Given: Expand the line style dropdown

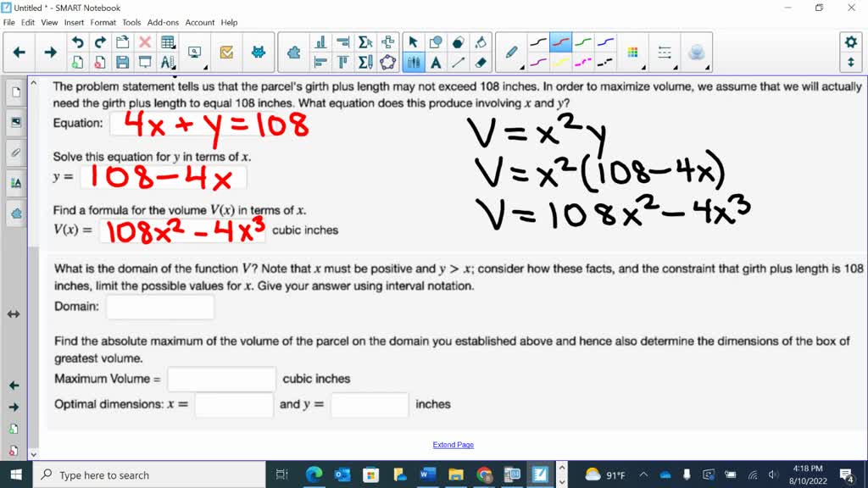Looking at the screenshot, I should click(x=665, y=53).
